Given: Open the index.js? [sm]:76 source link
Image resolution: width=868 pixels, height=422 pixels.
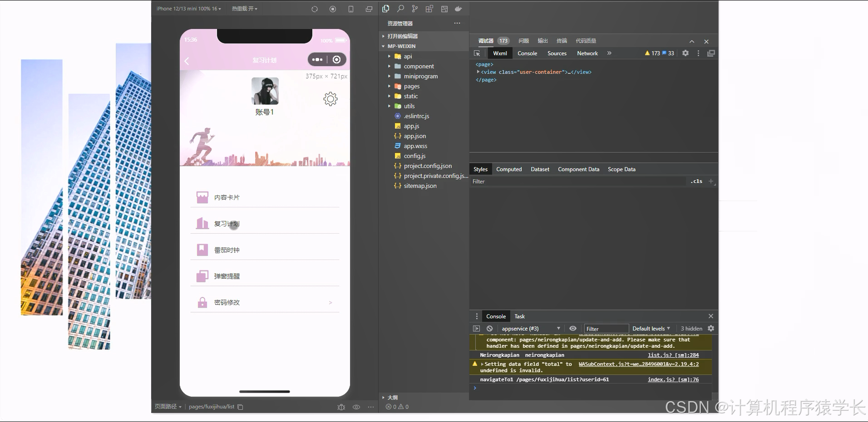Looking at the screenshot, I should (x=673, y=379).
